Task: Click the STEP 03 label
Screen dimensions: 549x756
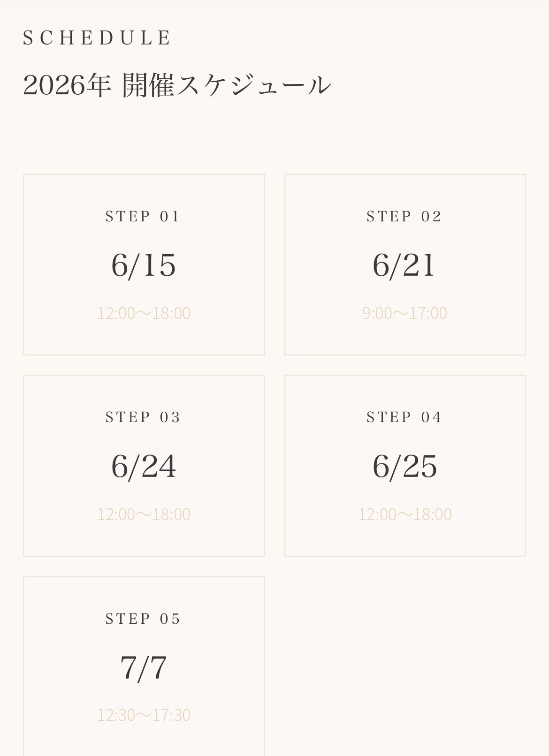Action: [x=143, y=417]
